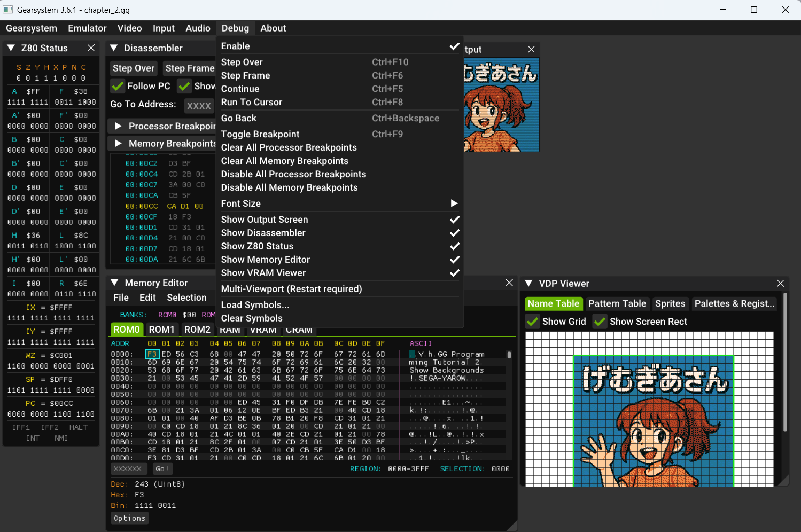
Task: Click the name table tile image
Action: pos(649,409)
